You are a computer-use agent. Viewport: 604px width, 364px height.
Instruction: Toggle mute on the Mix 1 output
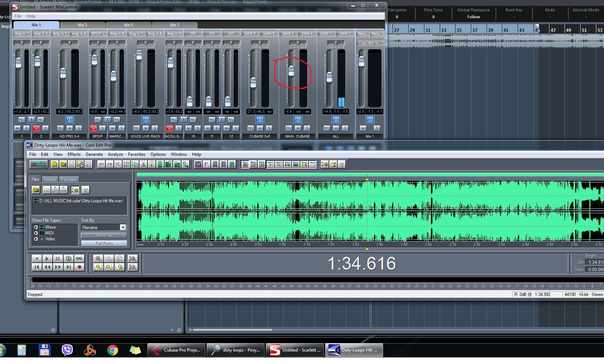point(363,128)
